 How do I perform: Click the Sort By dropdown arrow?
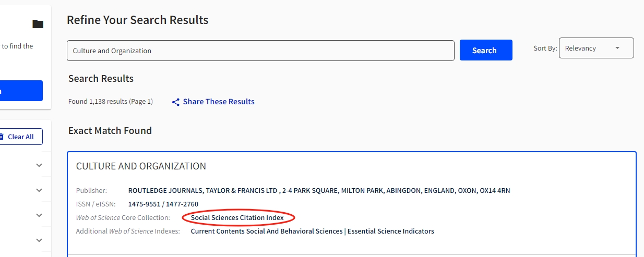tap(617, 48)
